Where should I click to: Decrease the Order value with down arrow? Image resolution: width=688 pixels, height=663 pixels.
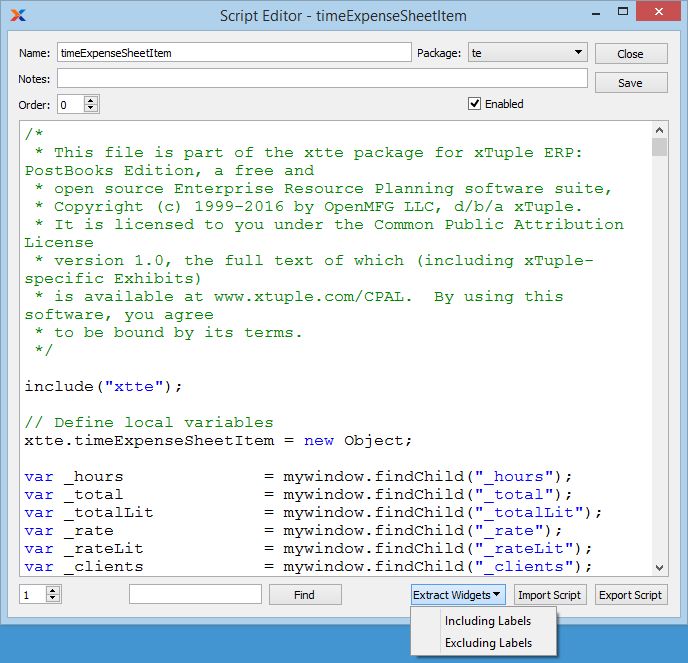[x=91, y=109]
